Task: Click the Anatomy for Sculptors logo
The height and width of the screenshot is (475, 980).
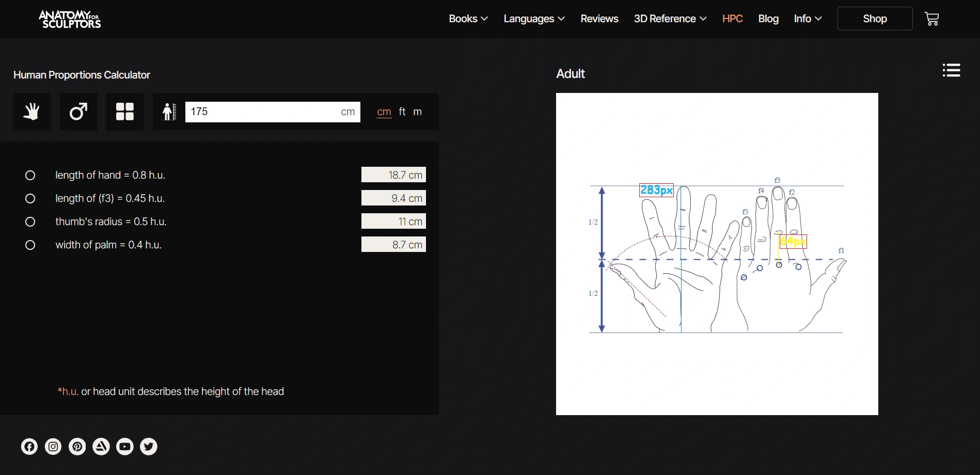Action: [x=70, y=19]
